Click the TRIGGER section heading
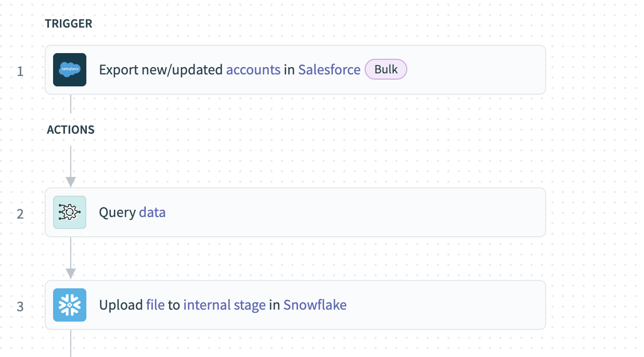 point(69,24)
